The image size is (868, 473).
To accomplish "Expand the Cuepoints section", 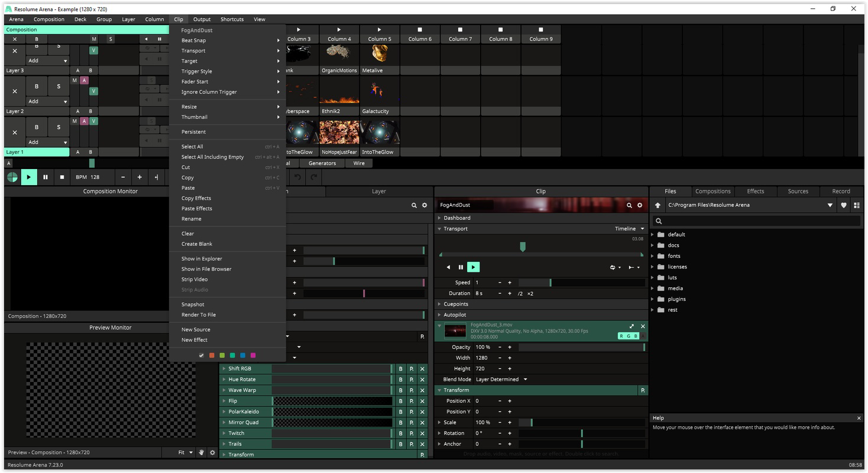I will (439, 304).
